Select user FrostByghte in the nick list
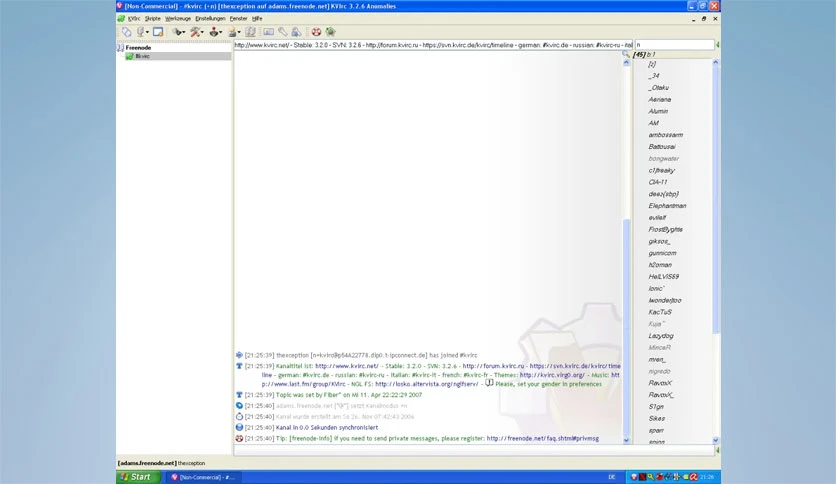This screenshot has width=836, height=484. click(x=665, y=229)
